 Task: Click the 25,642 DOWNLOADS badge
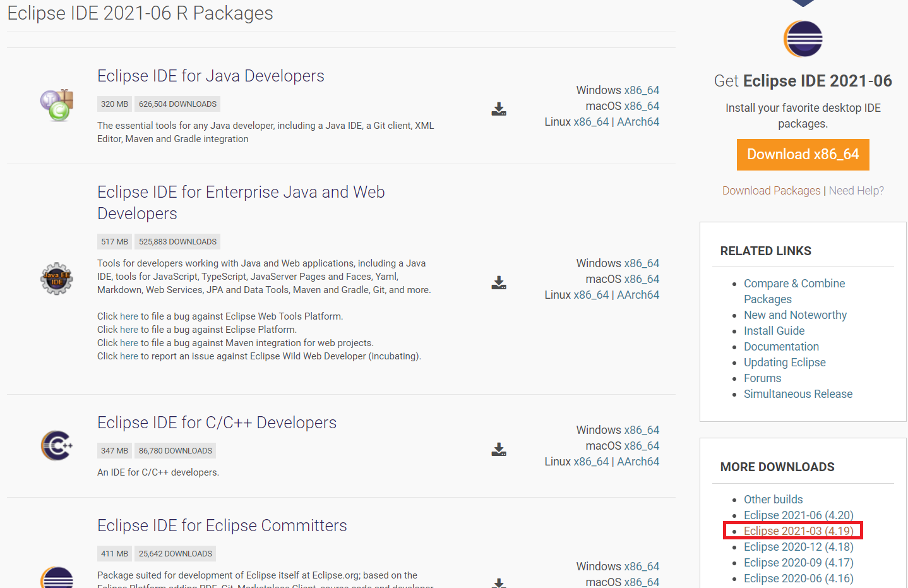click(x=176, y=554)
